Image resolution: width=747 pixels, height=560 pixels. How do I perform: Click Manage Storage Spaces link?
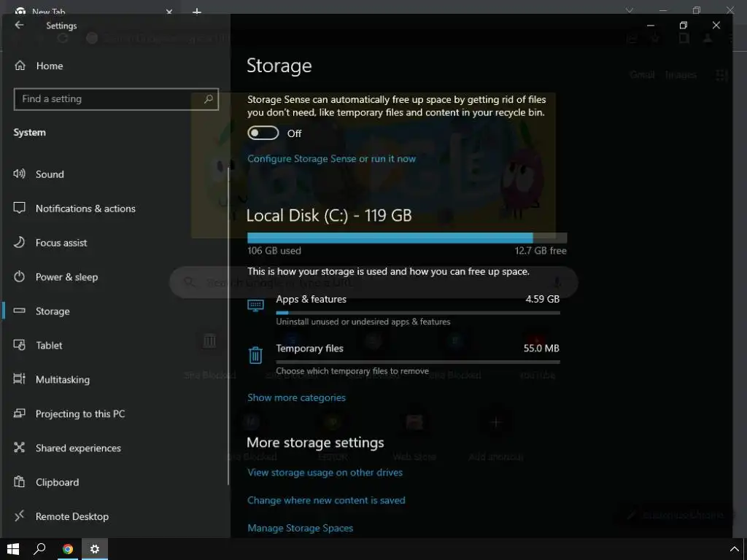tap(300, 528)
